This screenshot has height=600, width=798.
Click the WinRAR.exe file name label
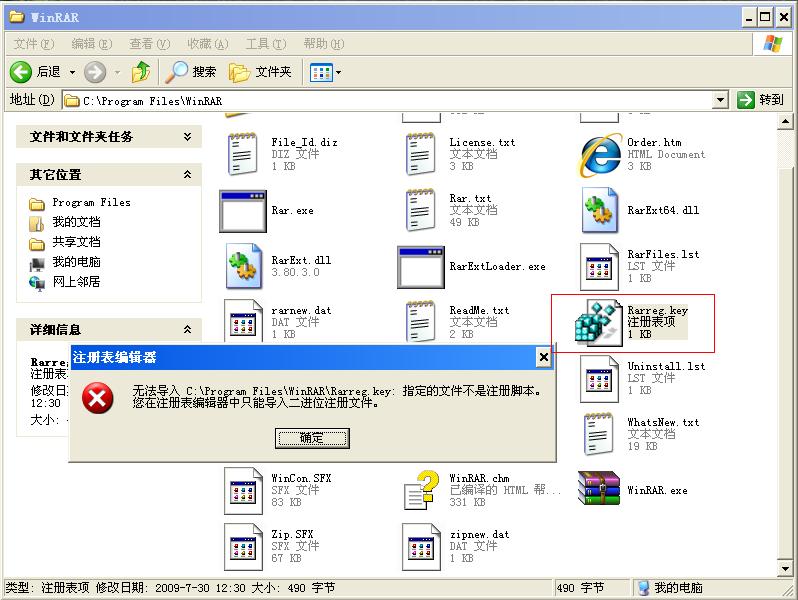click(657, 491)
